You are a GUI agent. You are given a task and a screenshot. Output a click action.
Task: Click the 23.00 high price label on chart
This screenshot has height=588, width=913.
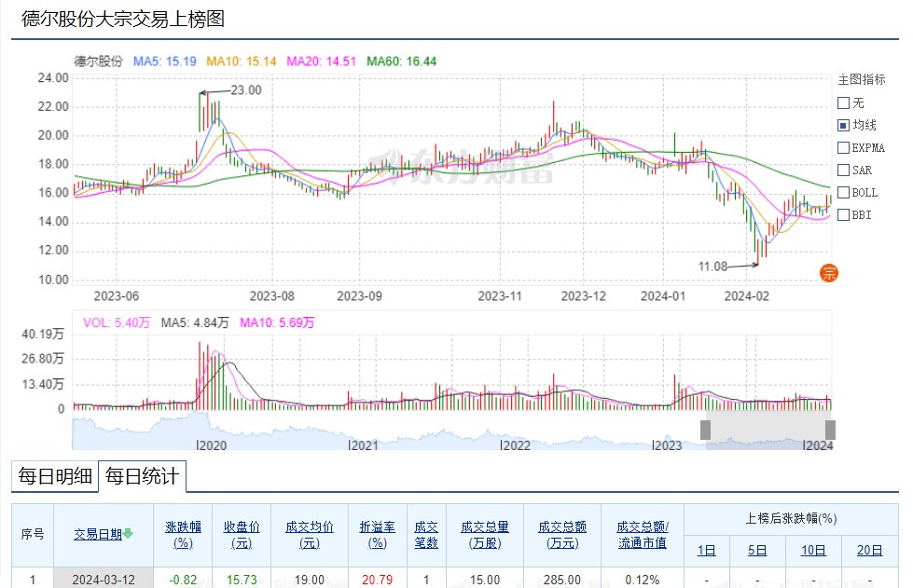(x=246, y=90)
